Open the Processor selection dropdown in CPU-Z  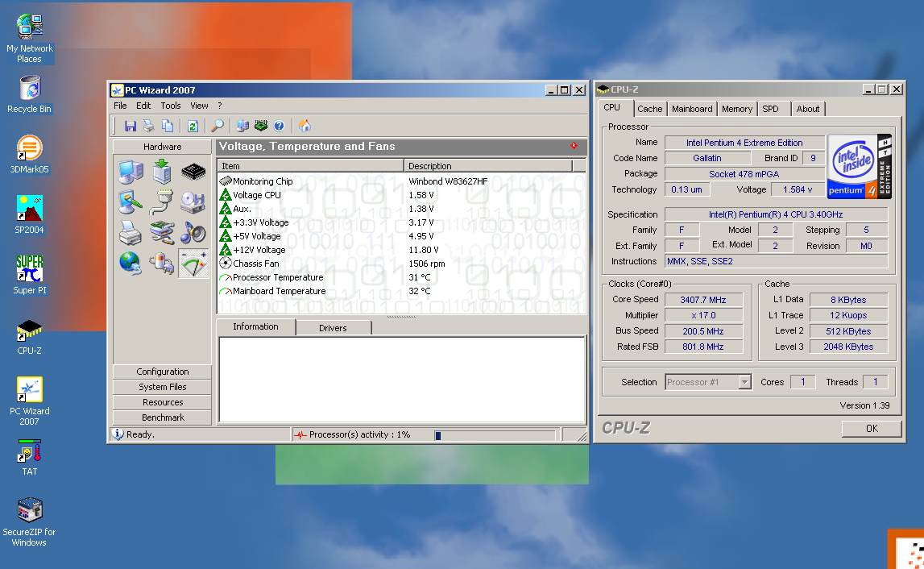tap(744, 382)
